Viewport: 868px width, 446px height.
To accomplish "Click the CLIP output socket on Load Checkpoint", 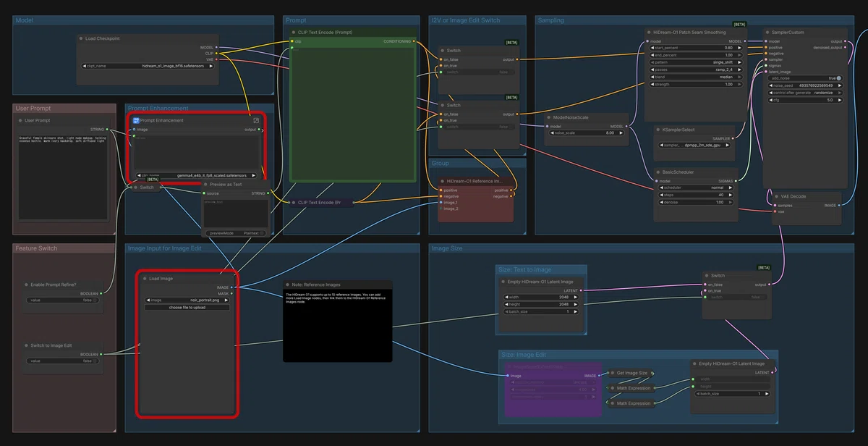I will 217,53.
